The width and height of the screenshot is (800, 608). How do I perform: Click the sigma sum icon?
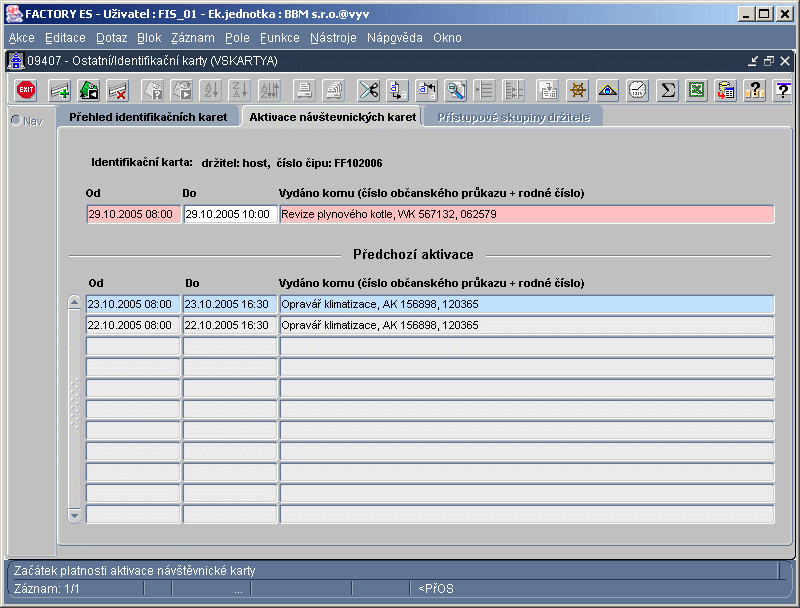click(667, 90)
